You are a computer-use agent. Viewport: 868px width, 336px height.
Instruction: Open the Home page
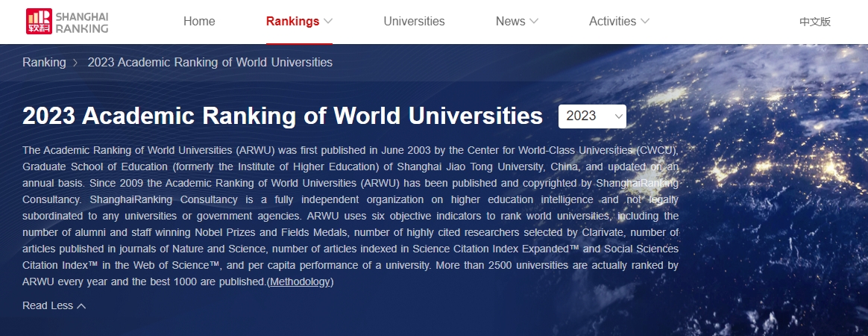pyautogui.click(x=199, y=21)
